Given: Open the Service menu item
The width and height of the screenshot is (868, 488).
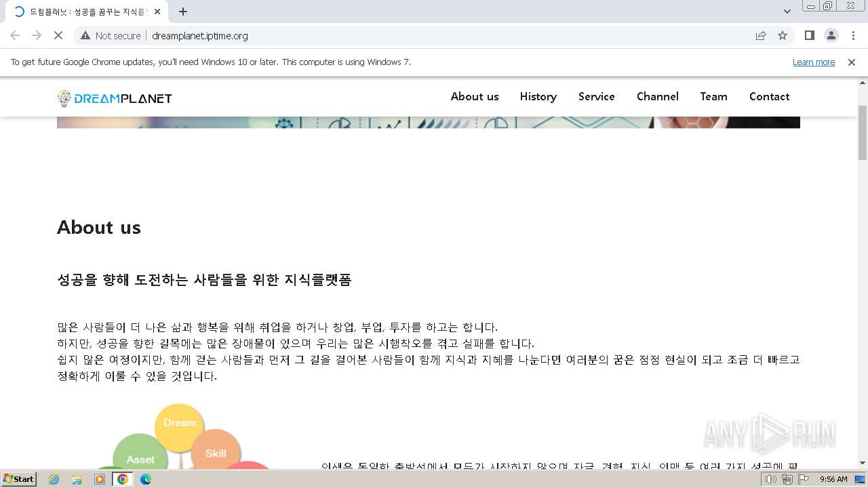Looking at the screenshot, I should tap(597, 96).
